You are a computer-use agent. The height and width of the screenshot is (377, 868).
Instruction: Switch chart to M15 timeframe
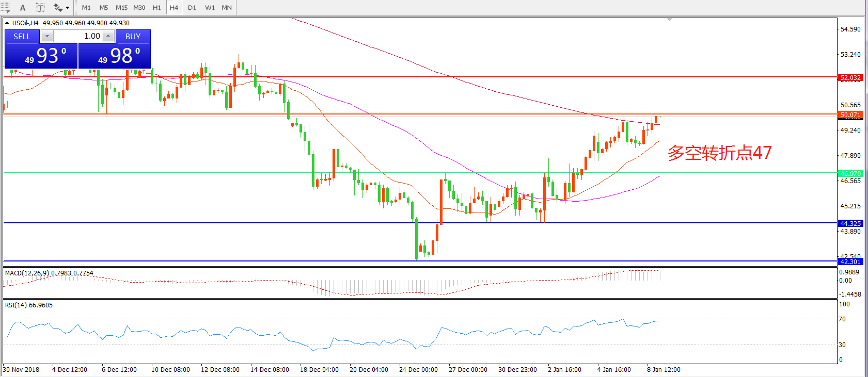[x=121, y=8]
